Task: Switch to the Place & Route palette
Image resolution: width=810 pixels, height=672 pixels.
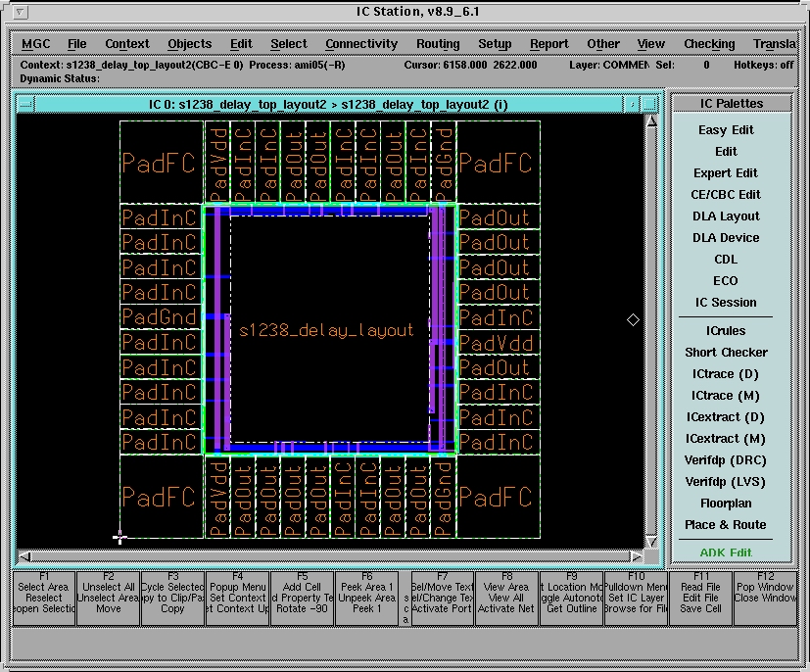Action: (726, 525)
